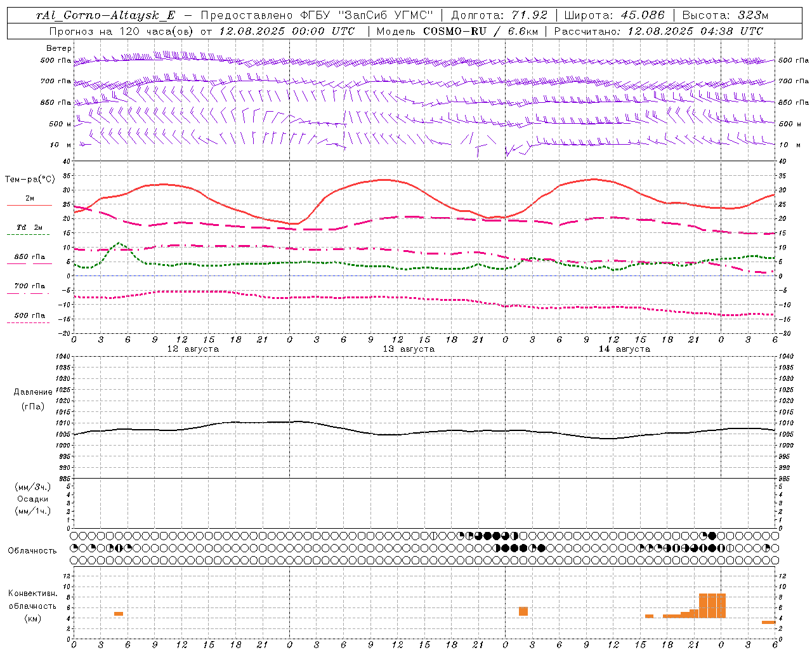
Task: Select the "Td 2м" dew point legend entry
Action: (30, 227)
